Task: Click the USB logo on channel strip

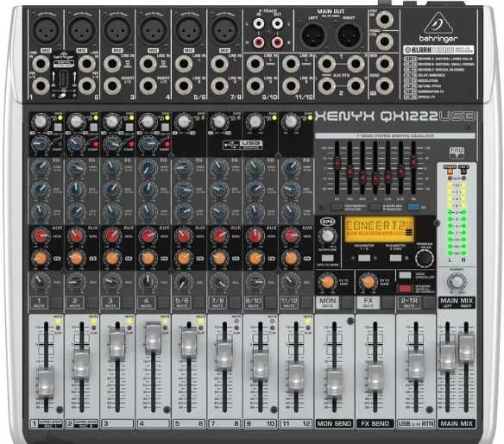Action: [x=243, y=144]
